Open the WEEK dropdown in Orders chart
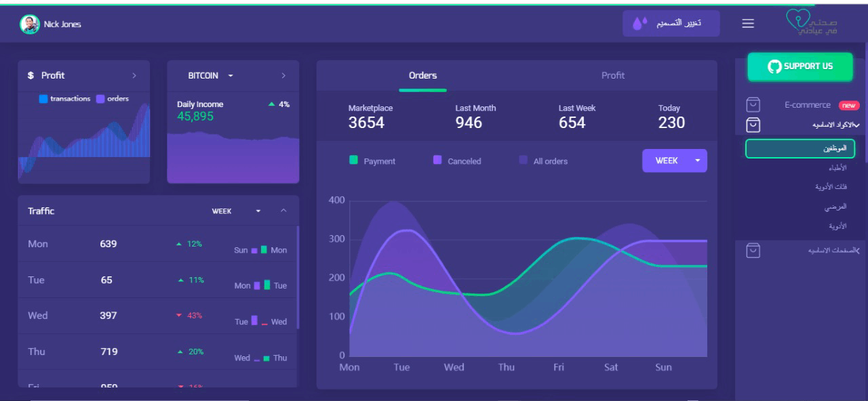Screen dimensions: 868x401 click(674, 161)
